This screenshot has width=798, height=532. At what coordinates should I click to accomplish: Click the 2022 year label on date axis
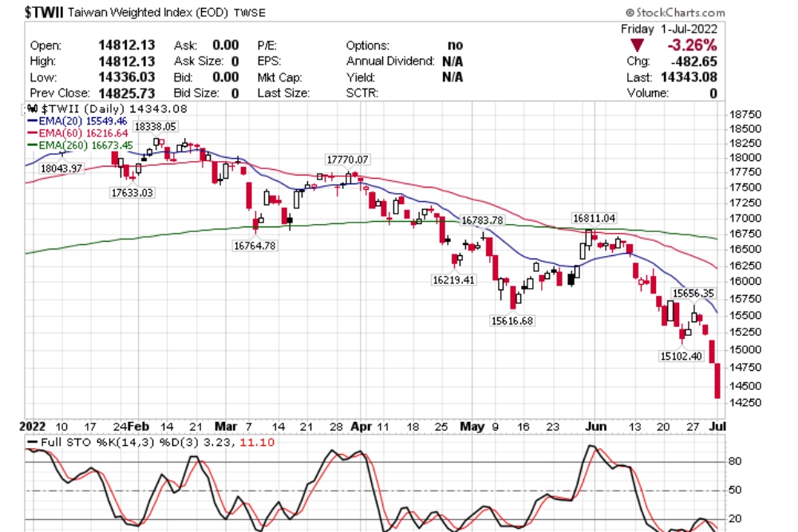(33, 426)
